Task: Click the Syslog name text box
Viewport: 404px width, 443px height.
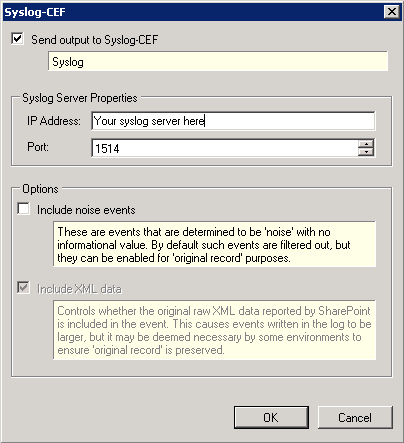Action: (218, 61)
